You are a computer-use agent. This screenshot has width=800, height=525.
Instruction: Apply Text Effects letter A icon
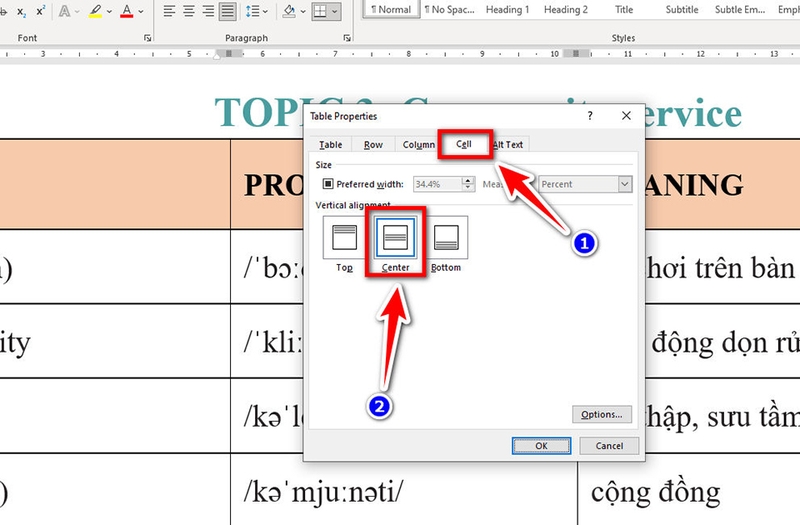(64, 11)
